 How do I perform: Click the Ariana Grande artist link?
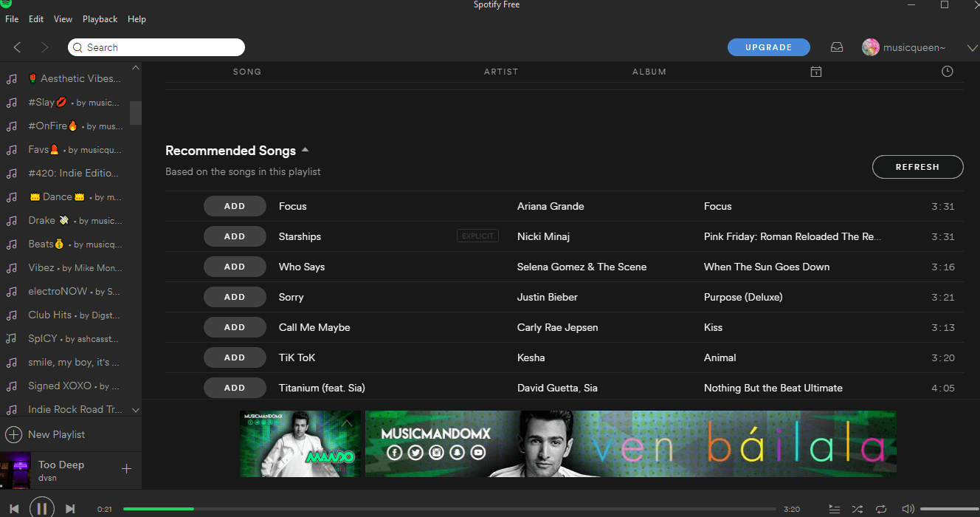[551, 206]
